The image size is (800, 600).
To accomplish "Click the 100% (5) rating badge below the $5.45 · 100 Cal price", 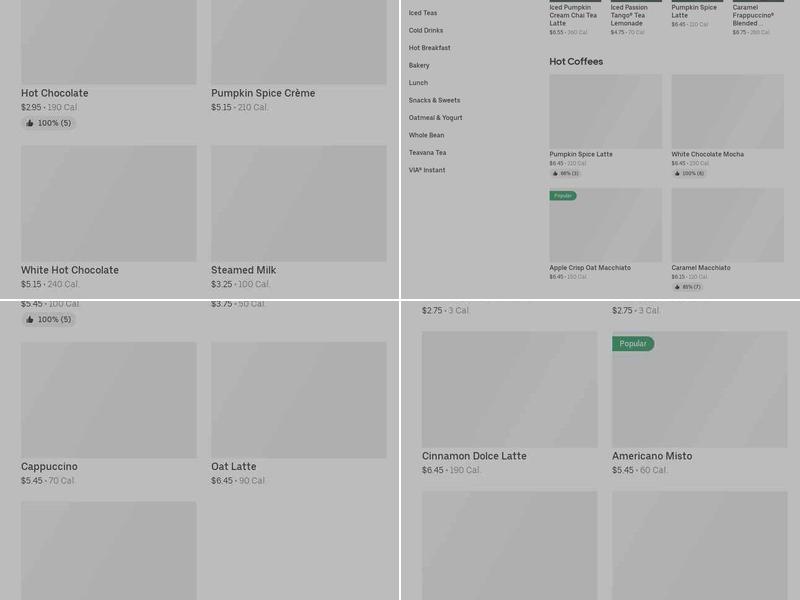I will tap(48, 319).
